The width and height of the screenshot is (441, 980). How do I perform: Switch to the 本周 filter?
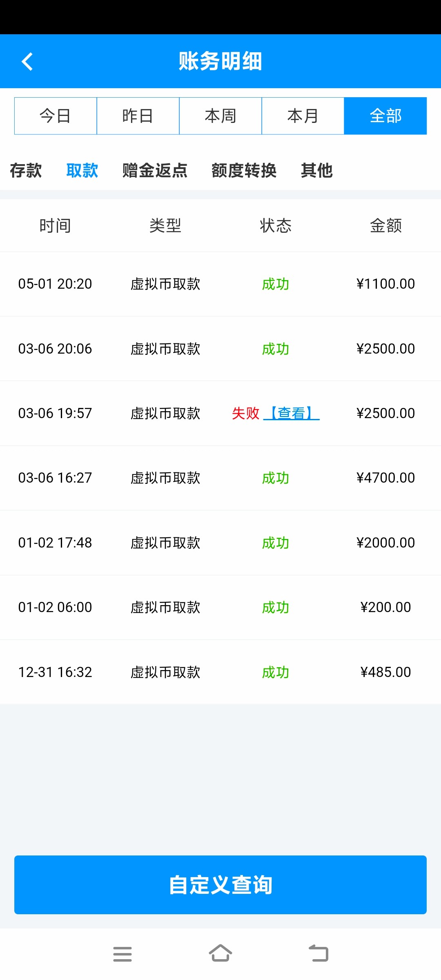(220, 116)
